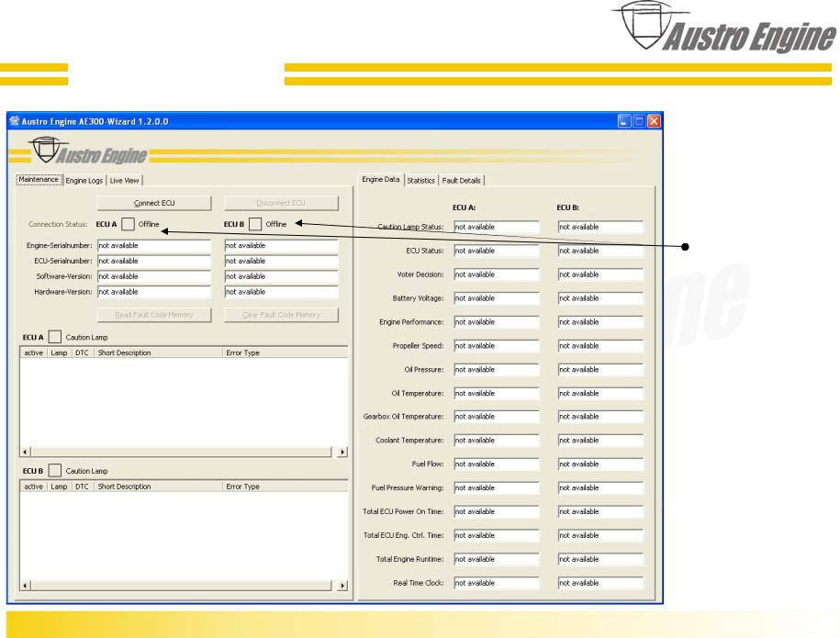Click ECU A Engine Performance field
Viewport: 840px width, 638px height.
click(x=496, y=322)
